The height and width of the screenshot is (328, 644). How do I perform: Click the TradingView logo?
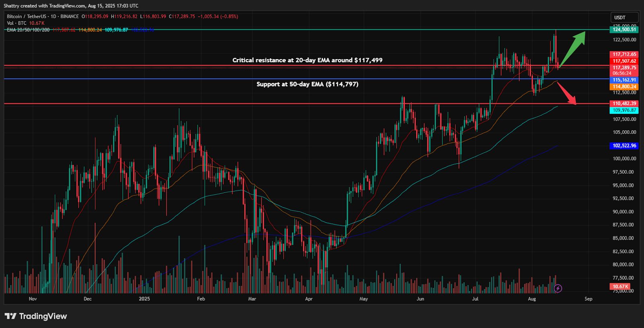(36, 316)
